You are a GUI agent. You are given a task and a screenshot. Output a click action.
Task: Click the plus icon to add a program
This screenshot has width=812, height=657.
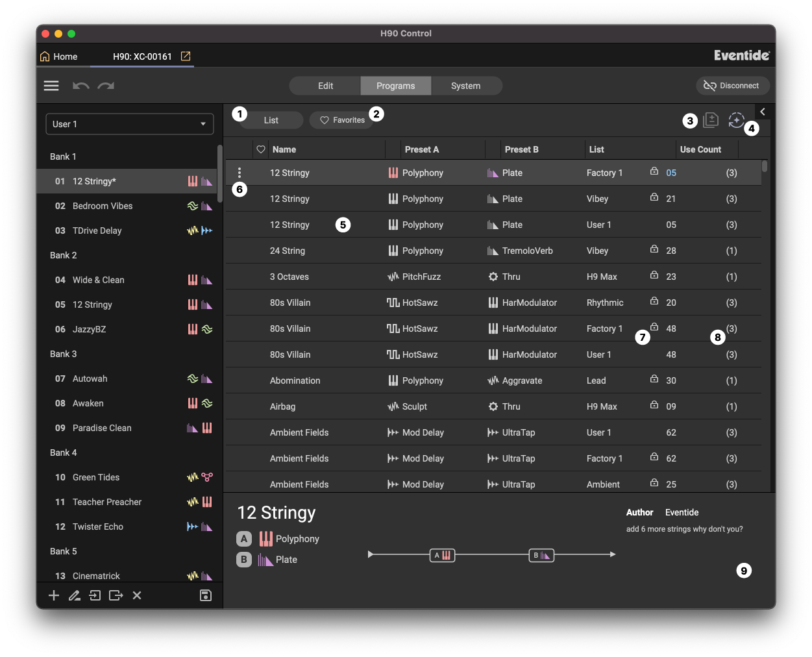(54, 595)
